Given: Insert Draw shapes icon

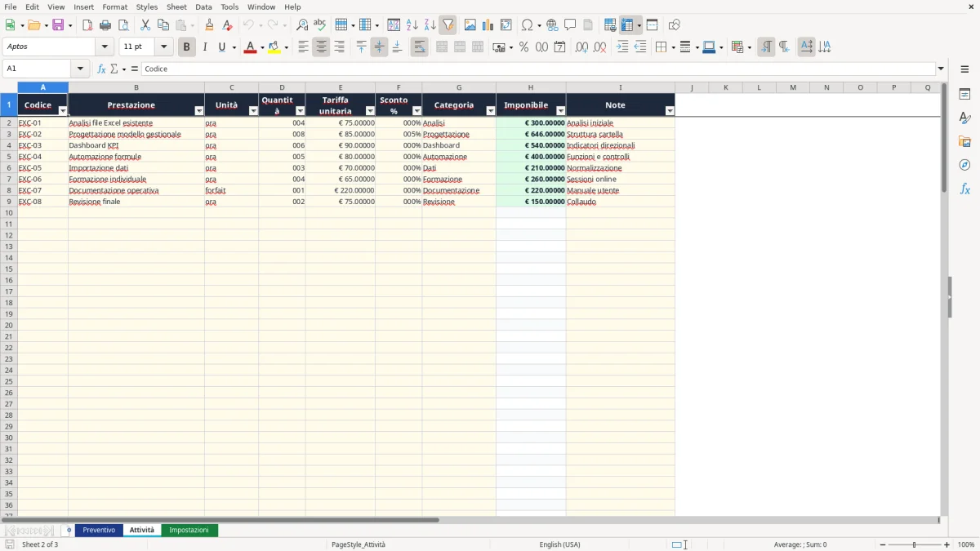Looking at the screenshot, I should pos(674,25).
